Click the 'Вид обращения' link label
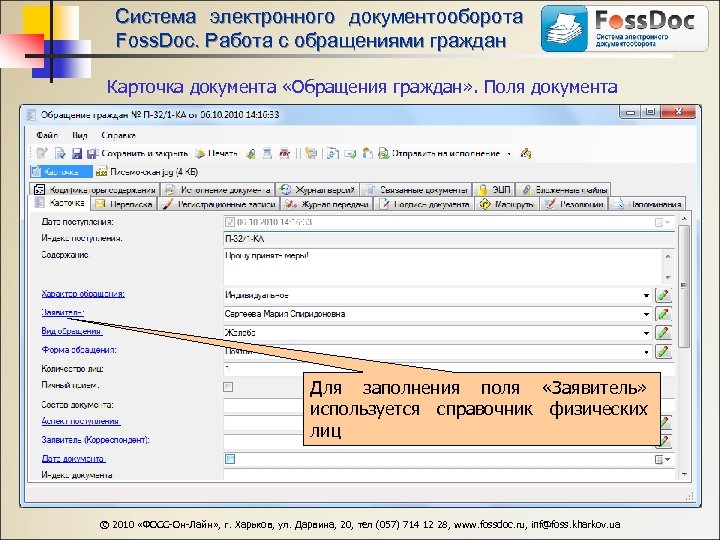The image size is (720, 540). pyautogui.click(x=72, y=331)
